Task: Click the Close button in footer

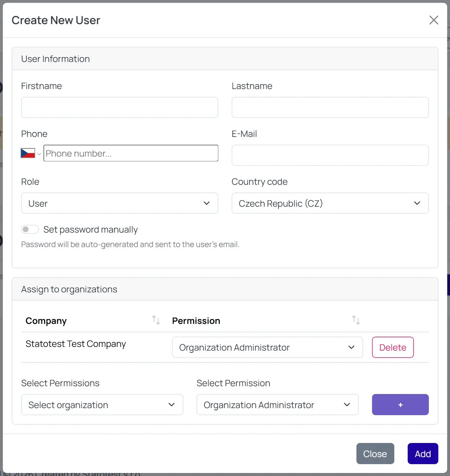Action: [x=375, y=454]
